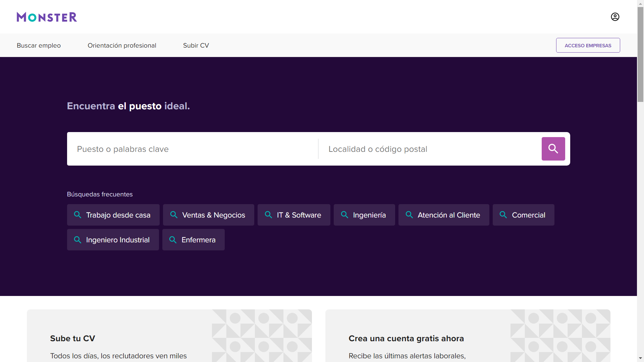
Task: Open the Buscar empleo menu
Action: click(39, 45)
